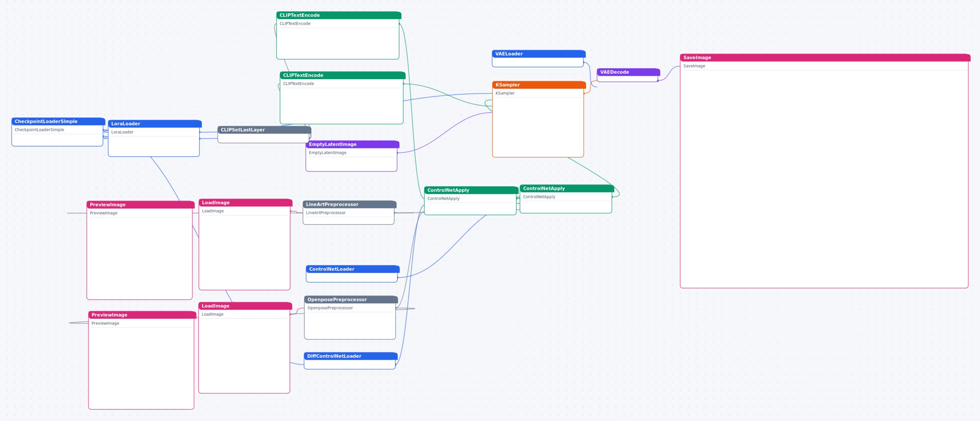This screenshot has height=421, width=980.
Task: Click the 'OpenposePreprocessor' body label
Action: 330,308
